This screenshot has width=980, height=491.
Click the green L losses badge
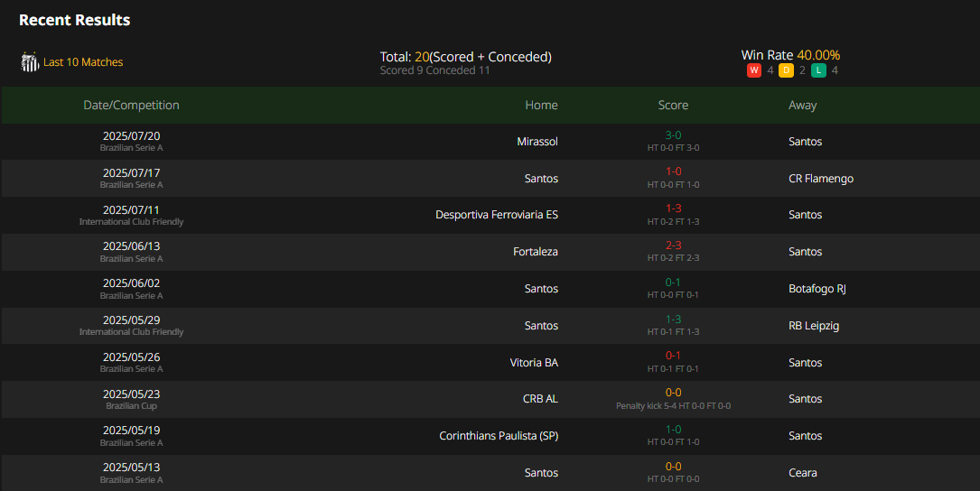pyautogui.click(x=818, y=70)
